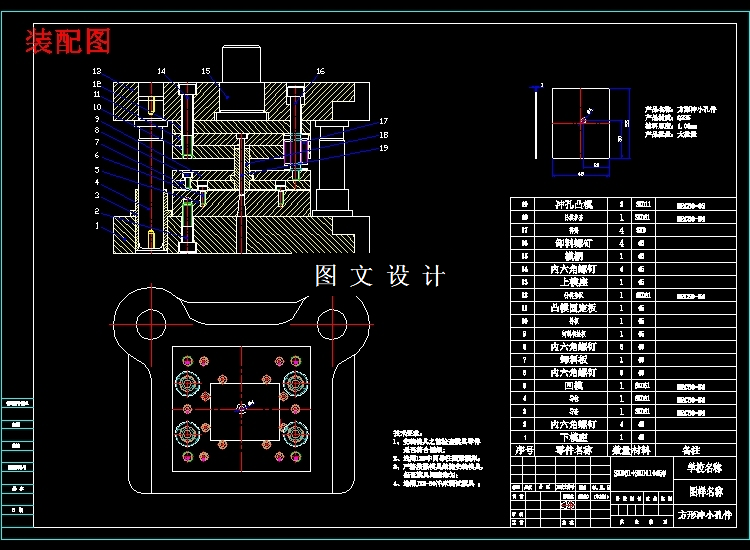Select 卸料板 in the parts list
Image resolution: width=750 pixels, height=550 pixels.
(574, 359)
